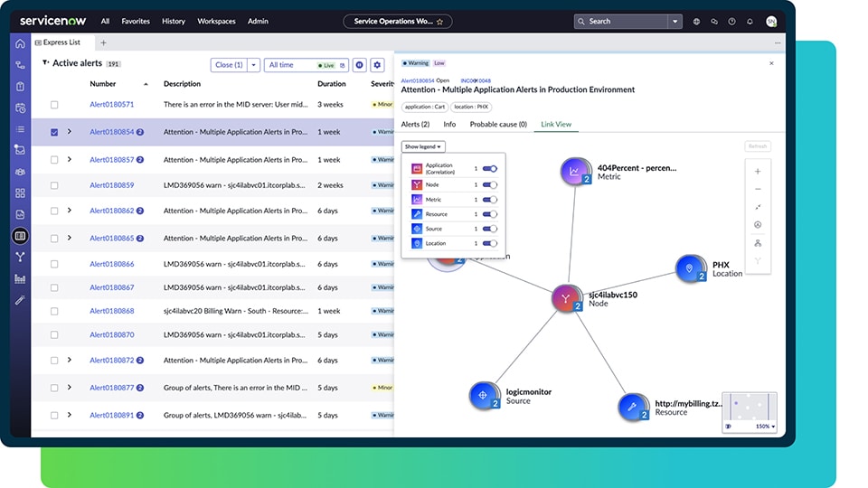Image resolution: width=868 pixels, height=488 pixels.
Task: Open the clipboard icon in left sidebar
Action: tap(21, 87)
